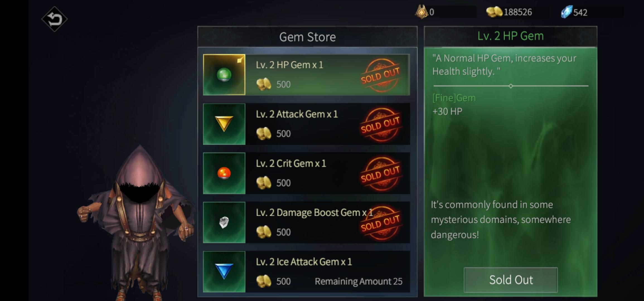Viewport: 644px width, 301px height.
Task: Select the orange Crit gem icon
Action: pos(224,173)
